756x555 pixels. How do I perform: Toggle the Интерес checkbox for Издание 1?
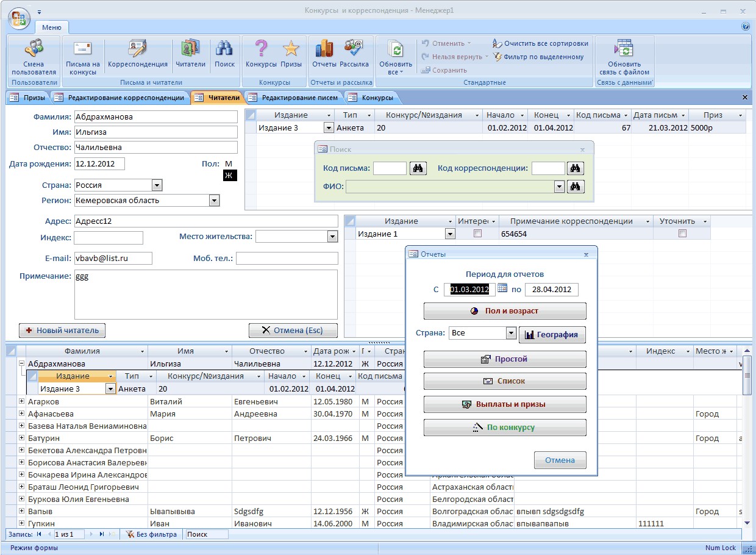pos(477,234)
